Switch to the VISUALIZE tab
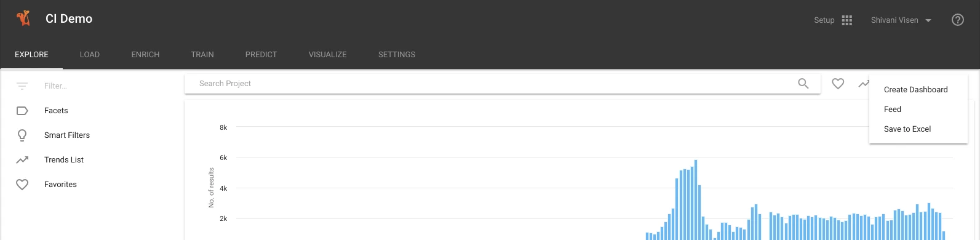Screen dimensions: 980x240 click(x=328, y=55)
